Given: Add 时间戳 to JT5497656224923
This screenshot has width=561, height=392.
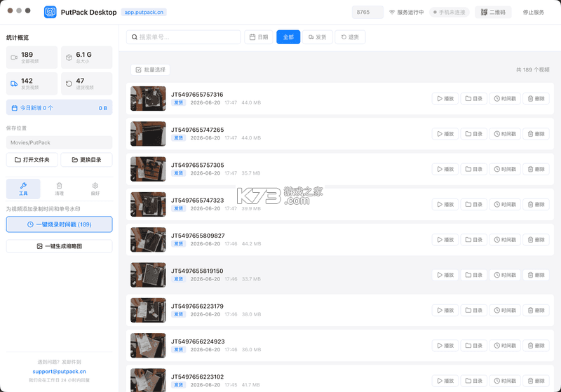Looking at the screenshot, I should pyautogui.click(x=505, y=346).
